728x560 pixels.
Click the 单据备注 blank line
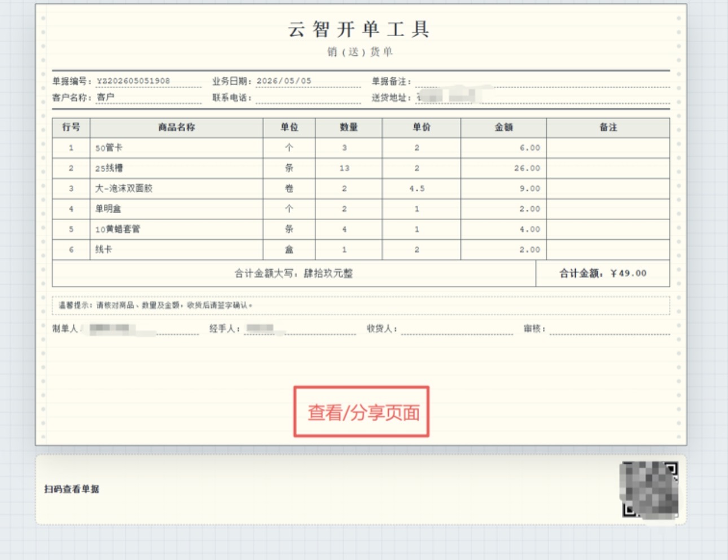tap(542, 82)
